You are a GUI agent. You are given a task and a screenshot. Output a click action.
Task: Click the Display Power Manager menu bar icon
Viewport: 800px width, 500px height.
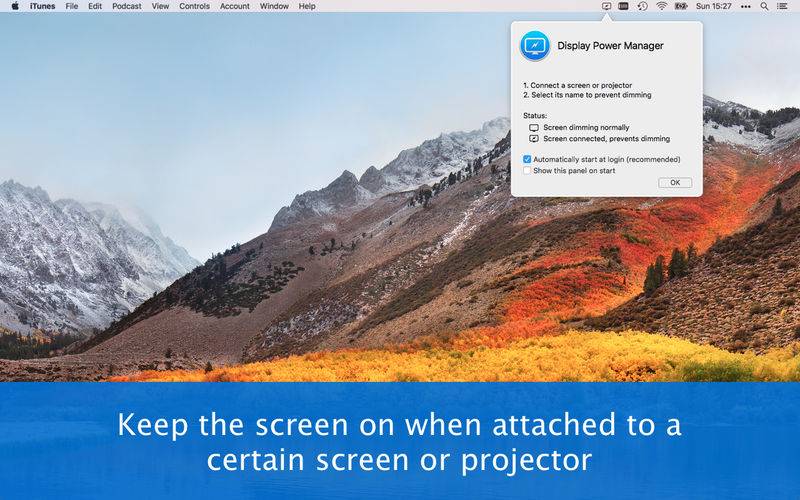pos(606,6)
